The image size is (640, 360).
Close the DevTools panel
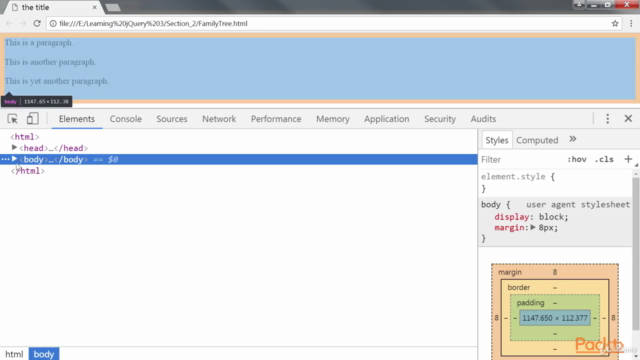coord(628,119)
